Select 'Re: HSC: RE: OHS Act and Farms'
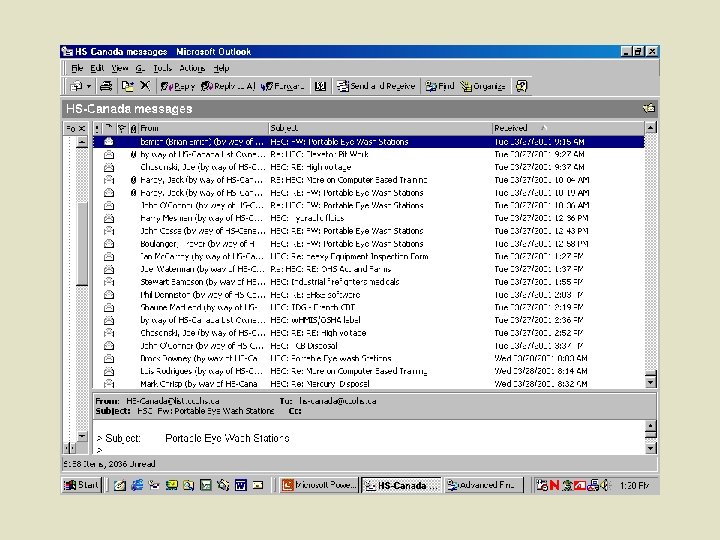 (x=368, y=269)
